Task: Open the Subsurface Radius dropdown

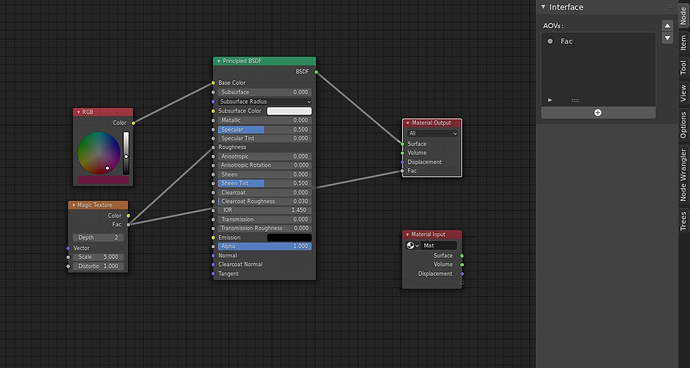Action: 265,102
